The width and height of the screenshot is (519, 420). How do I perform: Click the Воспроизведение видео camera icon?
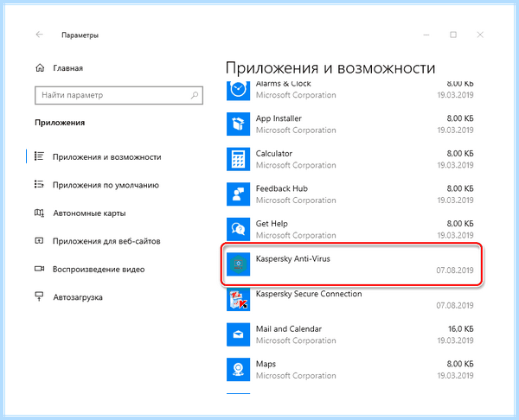[x=39, y=269]
